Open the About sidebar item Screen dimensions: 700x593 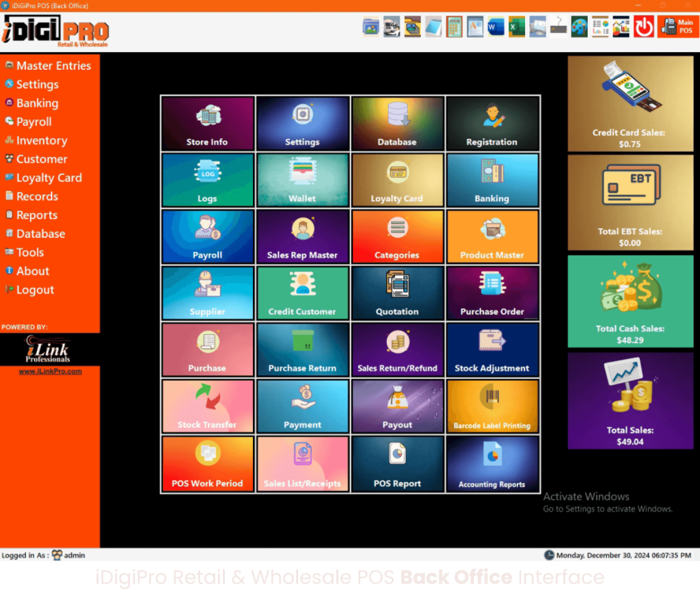click(x=27, y=272)
